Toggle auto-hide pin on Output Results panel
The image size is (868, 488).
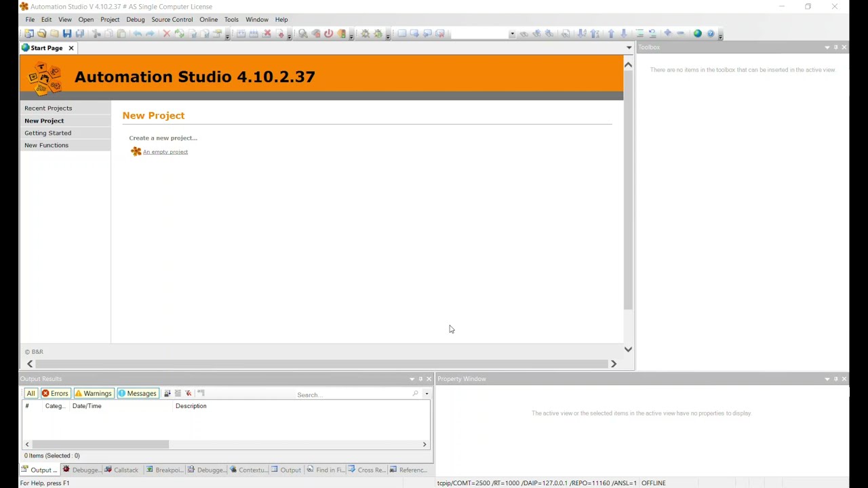420,379
